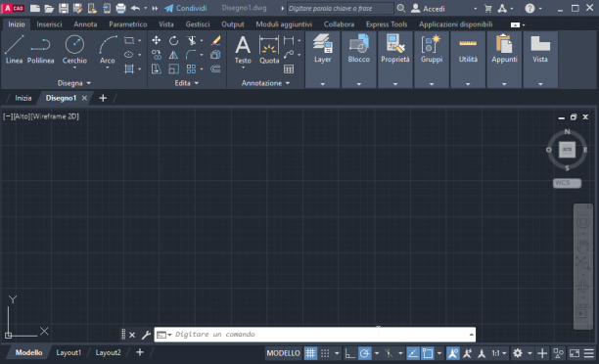Open the Testo text tool
Screen dimensions: 599x364
(243, 51)
